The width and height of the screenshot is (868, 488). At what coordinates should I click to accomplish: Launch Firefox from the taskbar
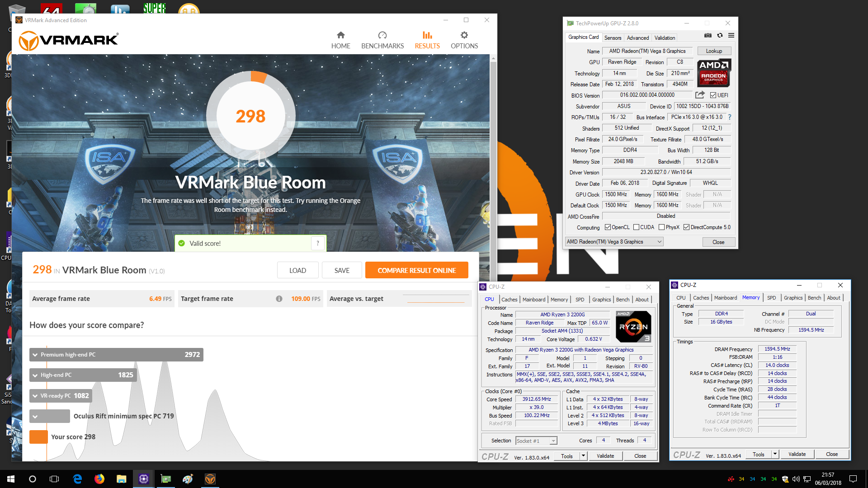point(99,479)
